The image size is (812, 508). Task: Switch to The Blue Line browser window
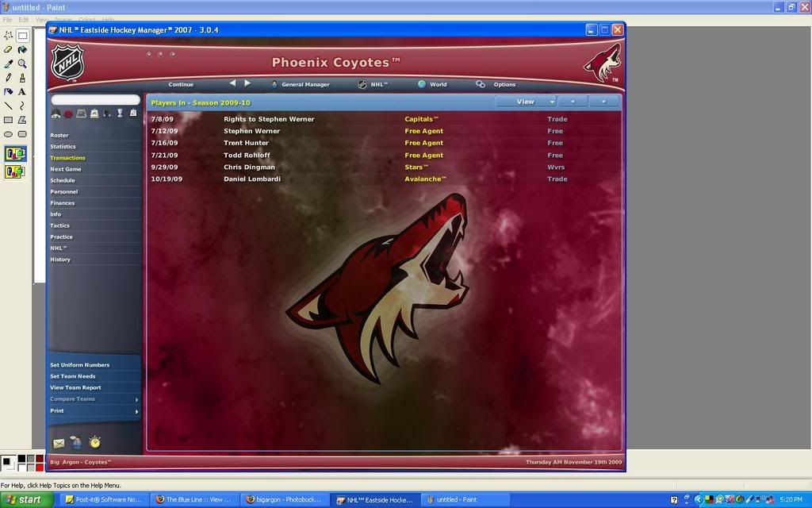pyautogui.click(x=195, y=500)
